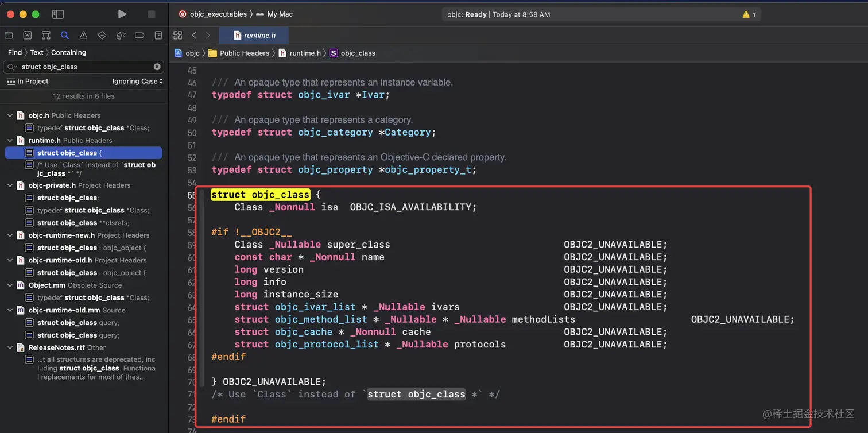Go back in editor history
This screenshot has height=433, width=868.
[x=194, y=35]
